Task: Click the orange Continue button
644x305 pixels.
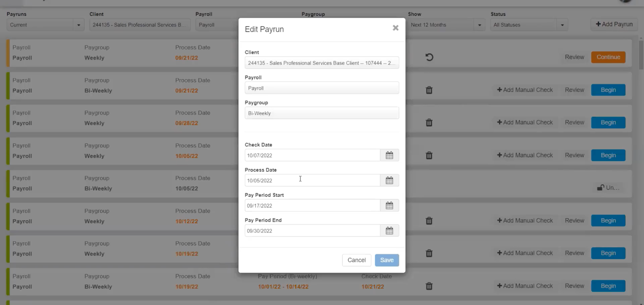Action: [608, 57]
